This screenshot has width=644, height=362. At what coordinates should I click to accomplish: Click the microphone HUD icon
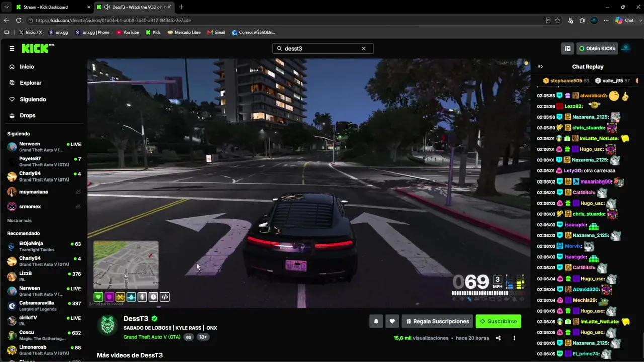[142, 297]
